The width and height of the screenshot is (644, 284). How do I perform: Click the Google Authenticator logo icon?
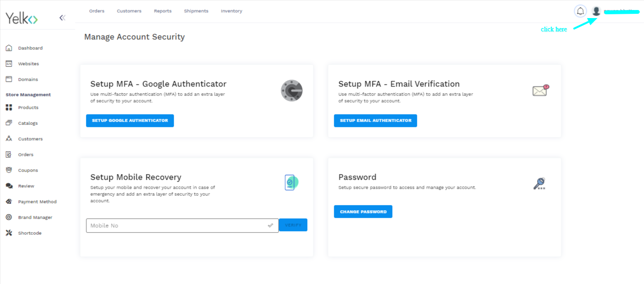click(x=292, y=90)
